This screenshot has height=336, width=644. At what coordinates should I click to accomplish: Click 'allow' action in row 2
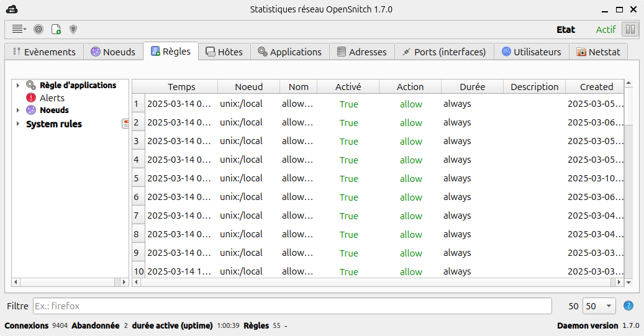(410, 122)
